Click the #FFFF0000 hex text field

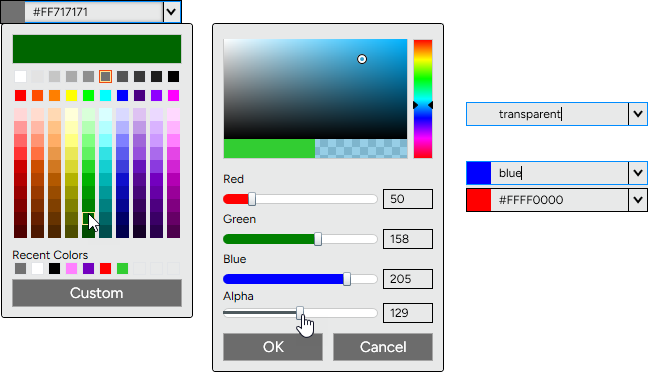[560, 200]
